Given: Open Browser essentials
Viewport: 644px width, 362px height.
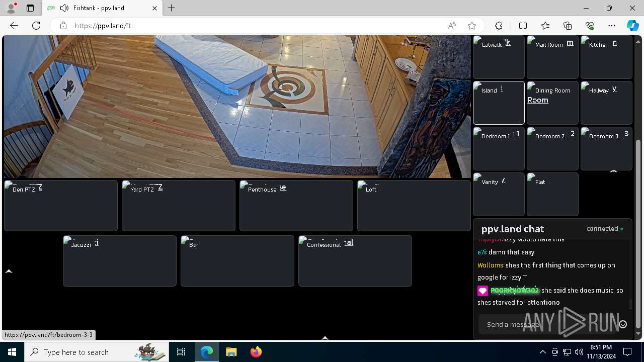Looking at the screenshot, I should [x=590, y=26].
